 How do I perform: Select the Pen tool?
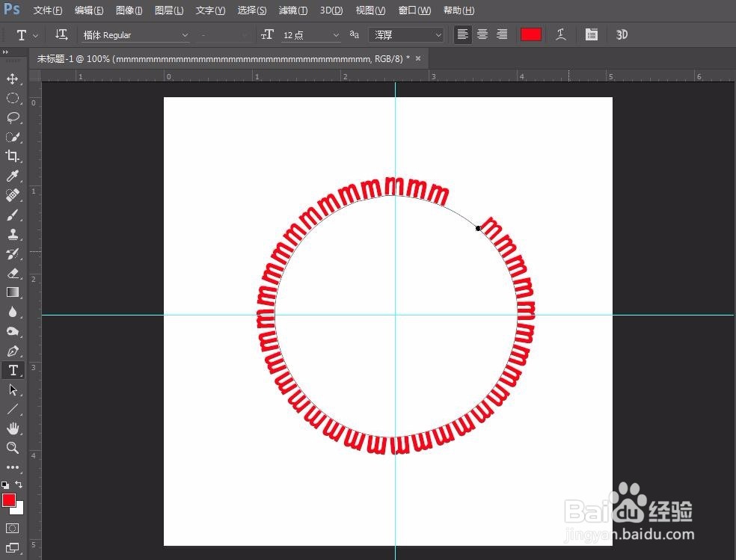(13, 351)
